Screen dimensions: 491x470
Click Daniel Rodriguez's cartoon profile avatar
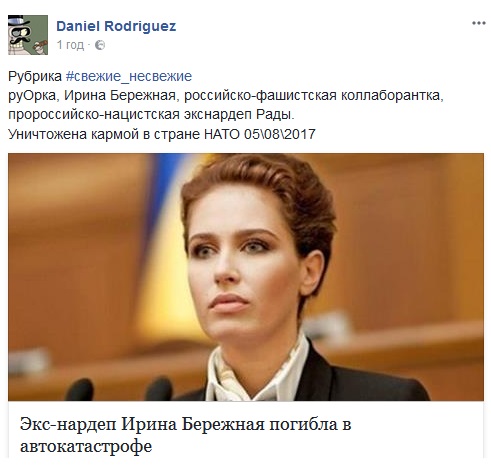click(28, 35)
